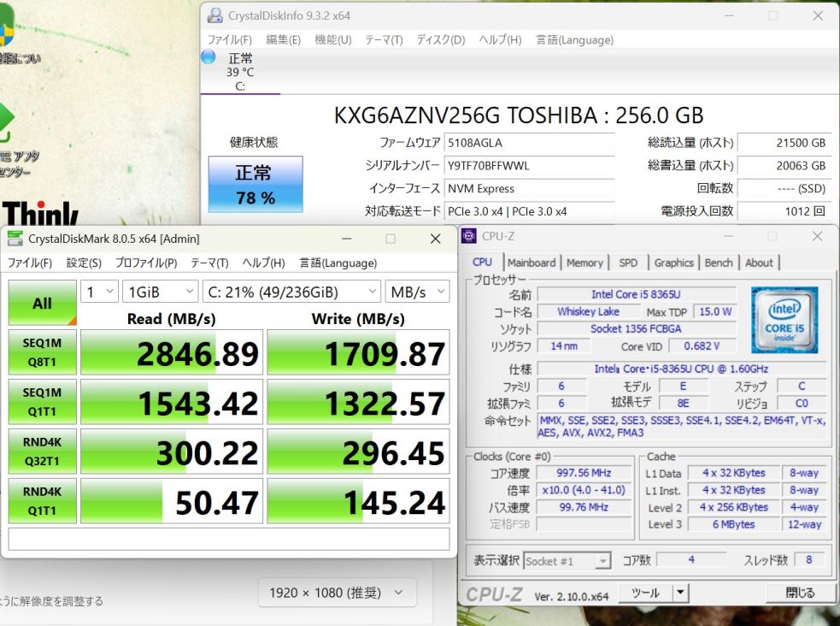Open the Socket #1 selection dropdown
Screen dimensions: 840x626
click(567, 561)
